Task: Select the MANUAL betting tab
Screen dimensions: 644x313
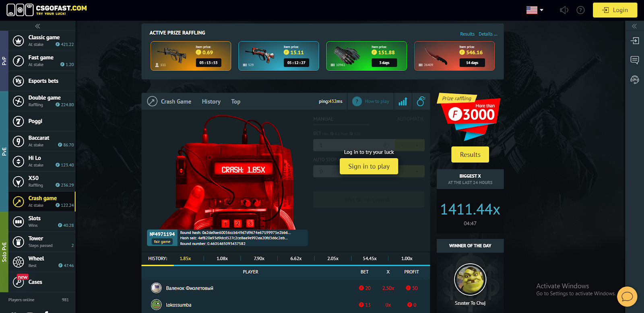Action: pos(324,119)
